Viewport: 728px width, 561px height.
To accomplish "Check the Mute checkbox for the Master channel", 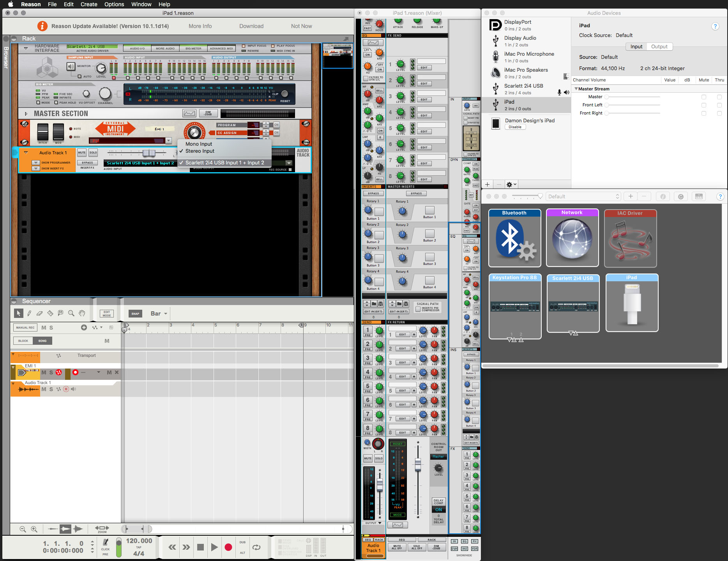I will tap(704, 96).
